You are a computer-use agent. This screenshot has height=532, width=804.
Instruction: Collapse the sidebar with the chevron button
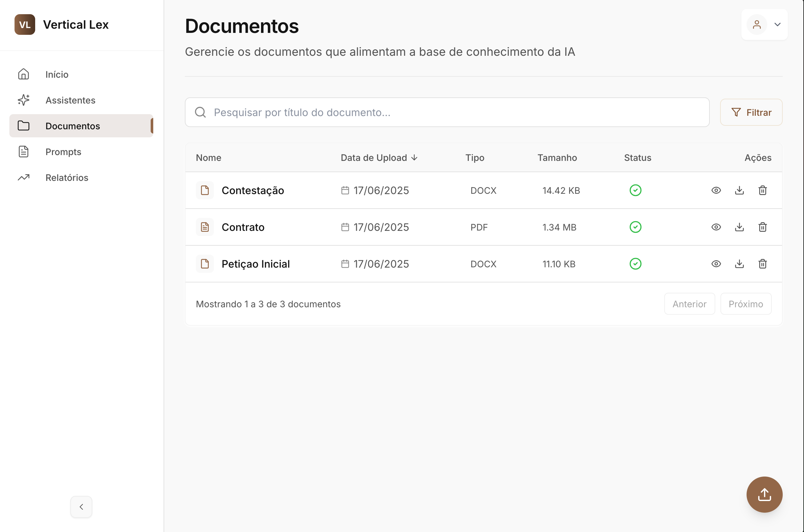click(x=81, y=507)
